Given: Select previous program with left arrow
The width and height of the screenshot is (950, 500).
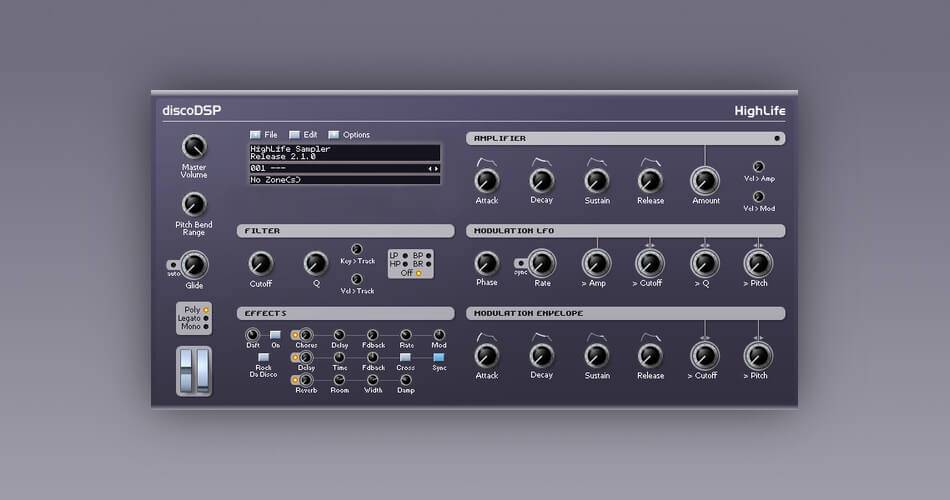Looking at the screenshot, I should pos(430,168).
